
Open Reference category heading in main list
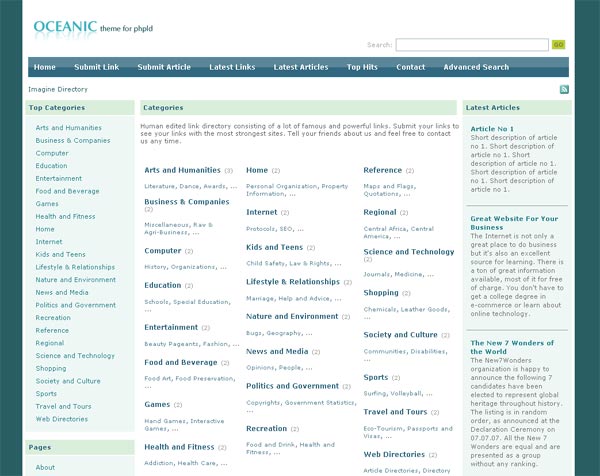(x=383, y=170)
